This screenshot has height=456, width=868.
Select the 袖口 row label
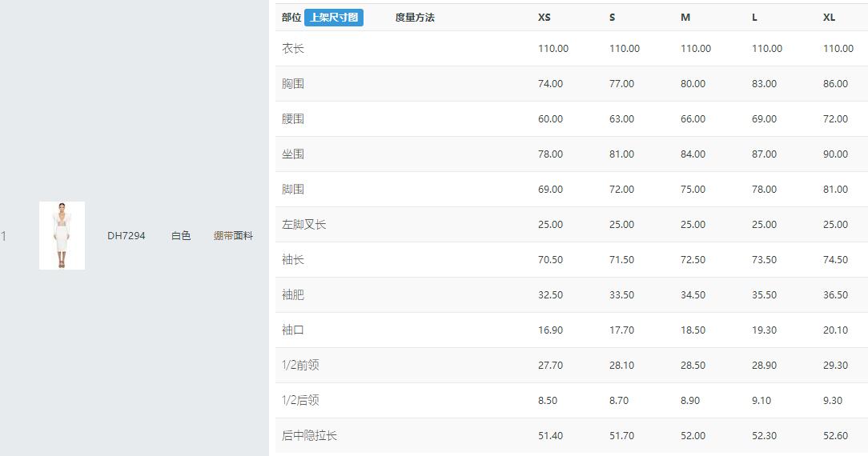293,330
